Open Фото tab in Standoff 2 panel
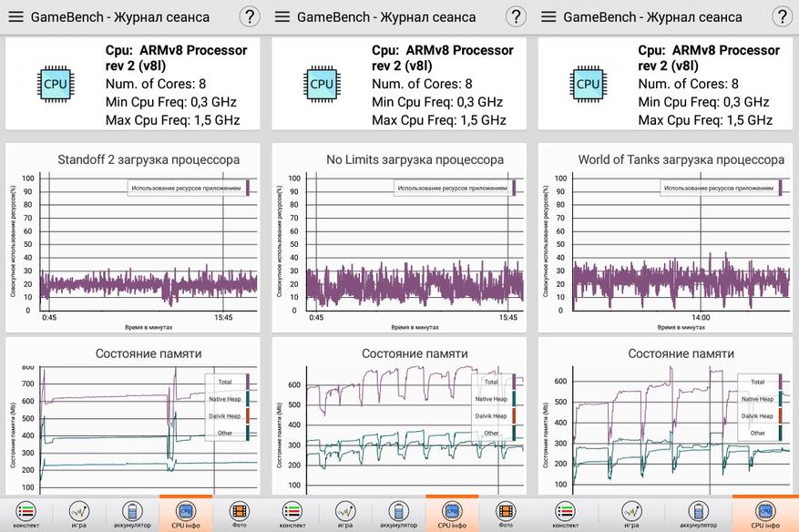Viewport: 799px width, 532px height. (239, 514)
